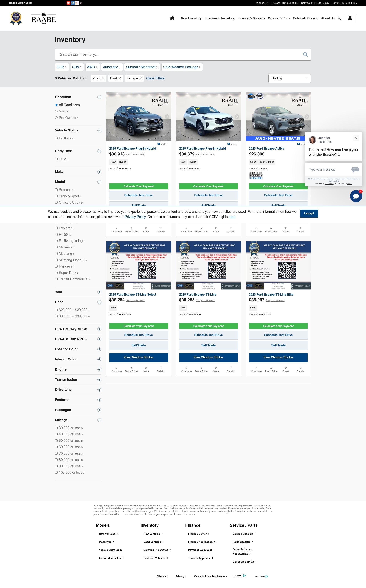Screen dimensions: 366x588
Task: Go to the home page icon
Action: pyautogui.click(x=172, y=18)
